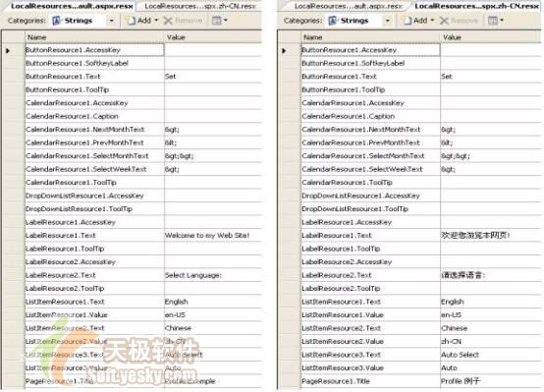Open the Strings categories dropdown in left pane
The height and width of the screenshot is (392, 544).
point(111,21)
